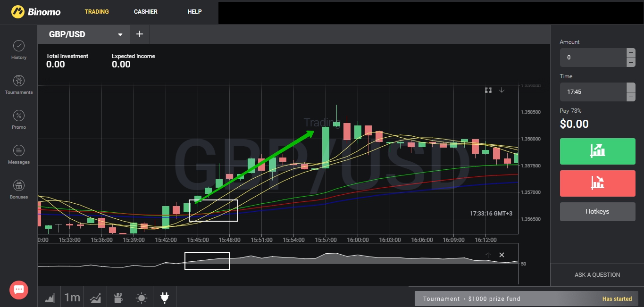Open the Bonuses section
Image resolution: width=644 pixels, height=307 pixels.
(x=19, y=190)
